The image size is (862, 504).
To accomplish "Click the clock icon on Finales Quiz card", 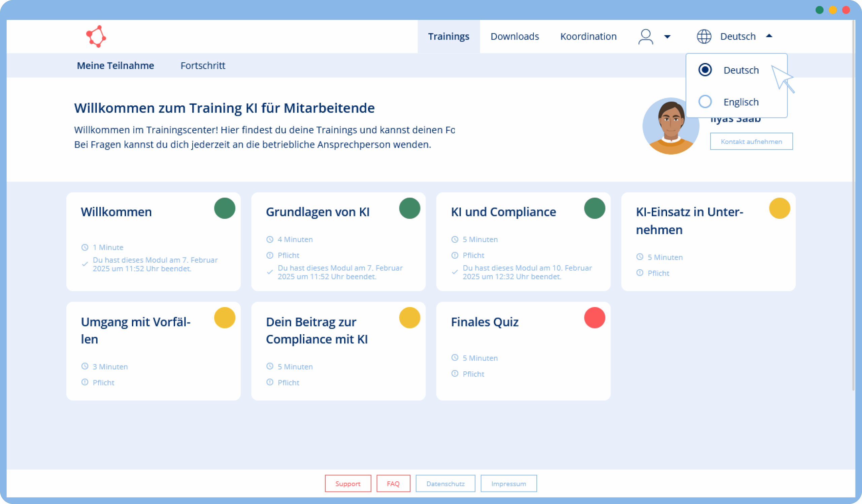I will (x=455, y=358).
